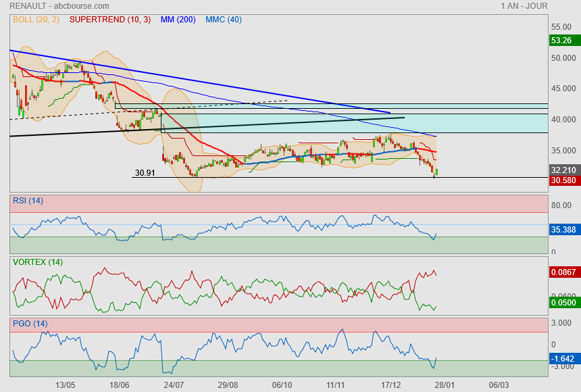This screenshot has height=392, width=581.
Task: Click the 24/07 date on time axis
Action: click(174, 385)
